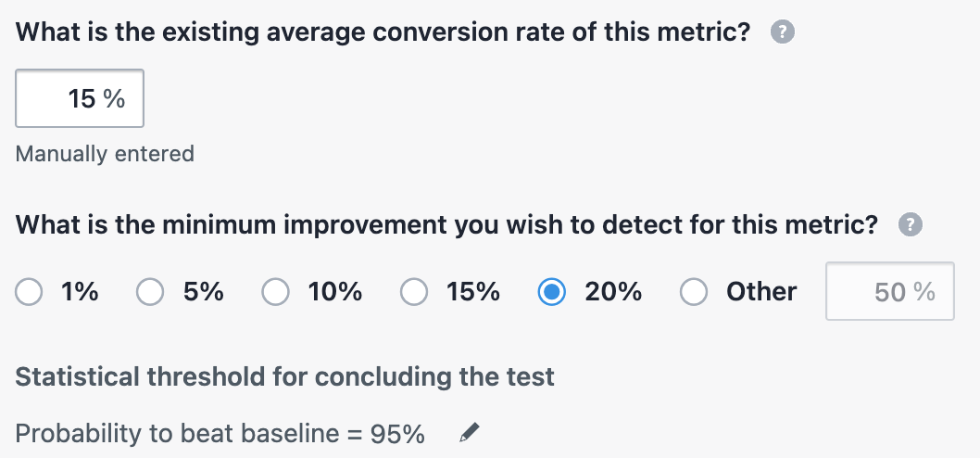Click the '5%' option label text

pyautogui.click(x=203, y=292)
